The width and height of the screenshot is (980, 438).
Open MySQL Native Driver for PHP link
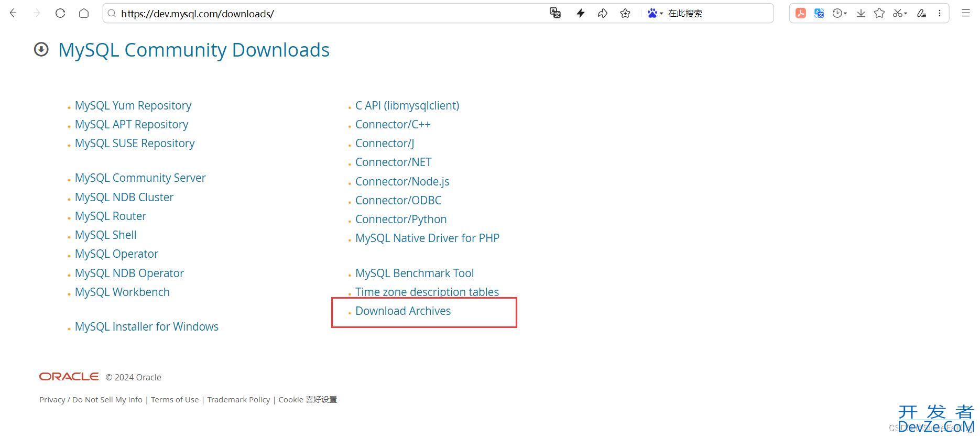point(427,238)
